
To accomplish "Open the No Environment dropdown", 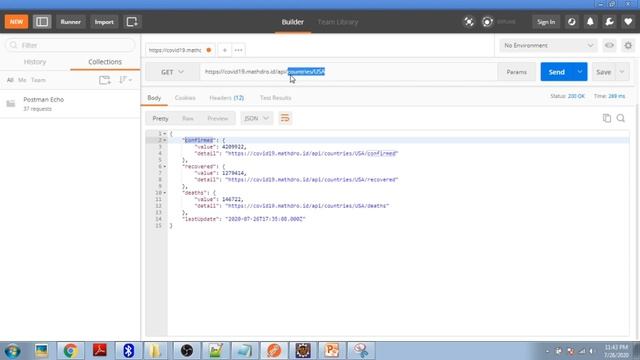I will click(x=548, y=45).
